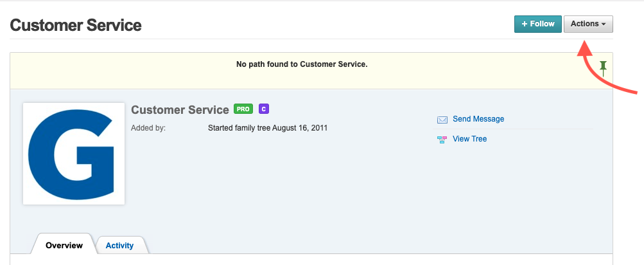Follow the Customer Service profile
The image size is (644, 265).
click(537, 24)
